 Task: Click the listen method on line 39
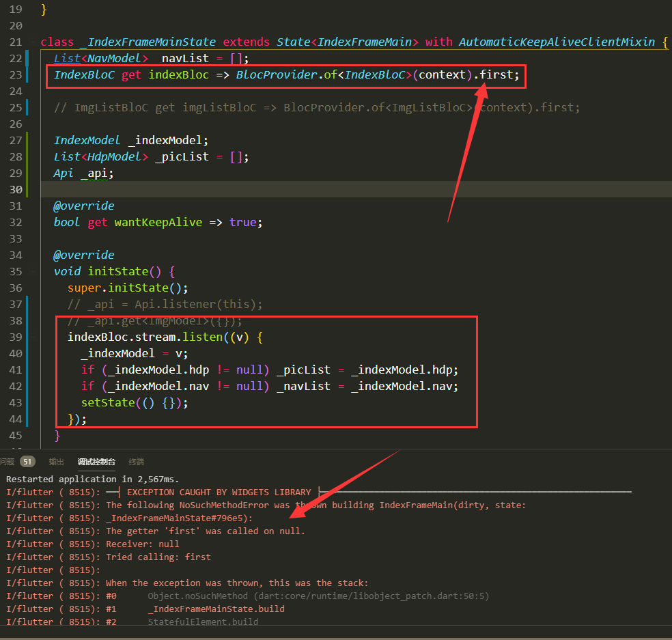202,337
